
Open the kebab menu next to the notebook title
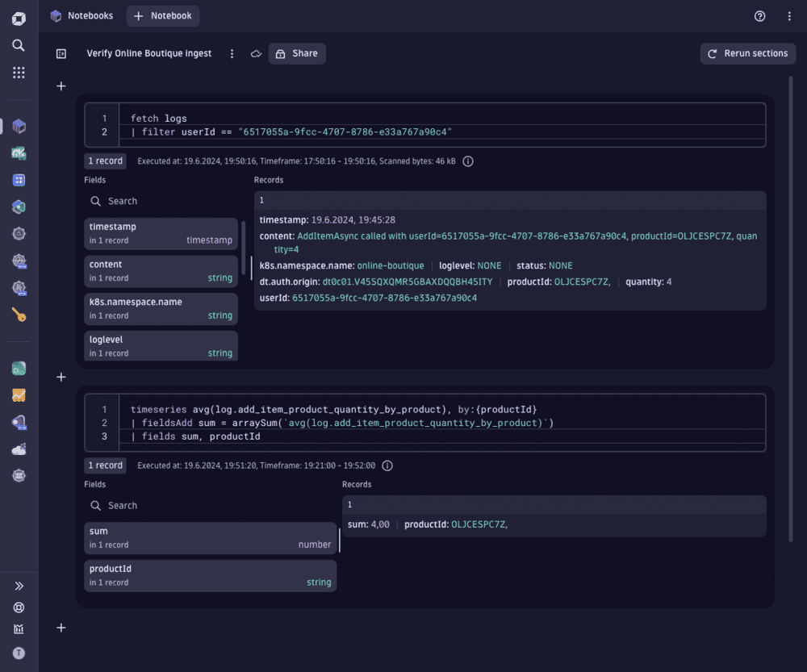click(232, 53)
